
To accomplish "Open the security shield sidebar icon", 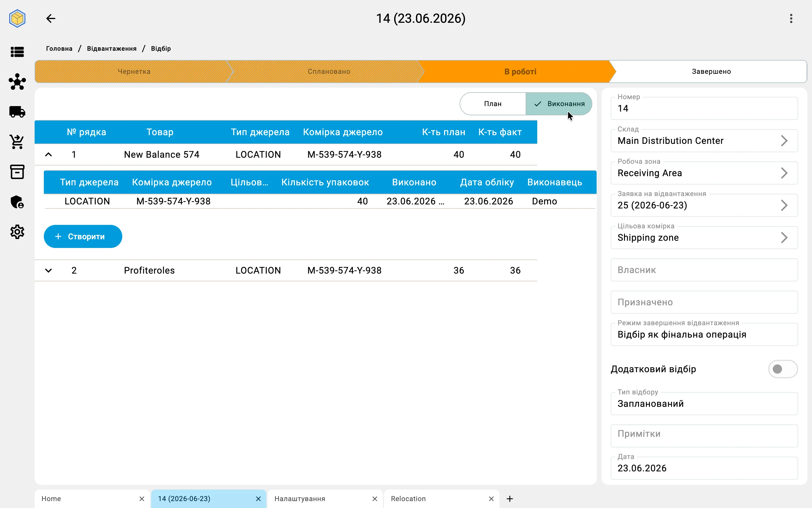I will coord(17,202).
